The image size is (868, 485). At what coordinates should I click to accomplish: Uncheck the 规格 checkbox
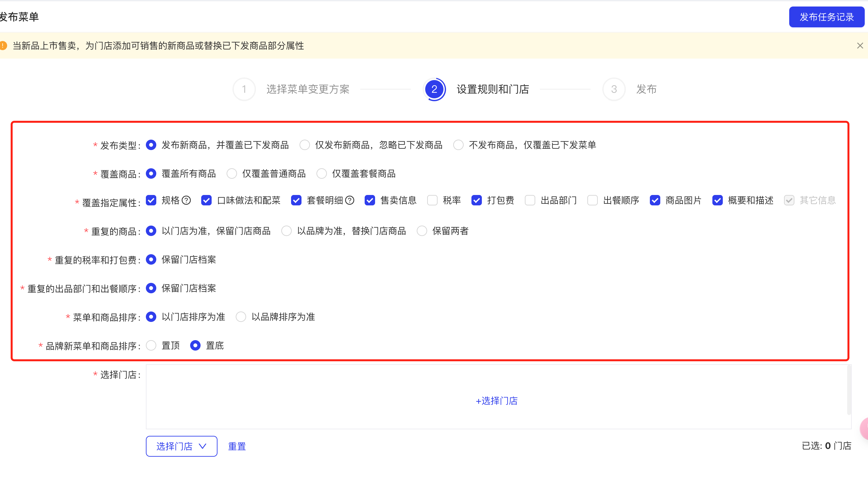tap(151, 201)
